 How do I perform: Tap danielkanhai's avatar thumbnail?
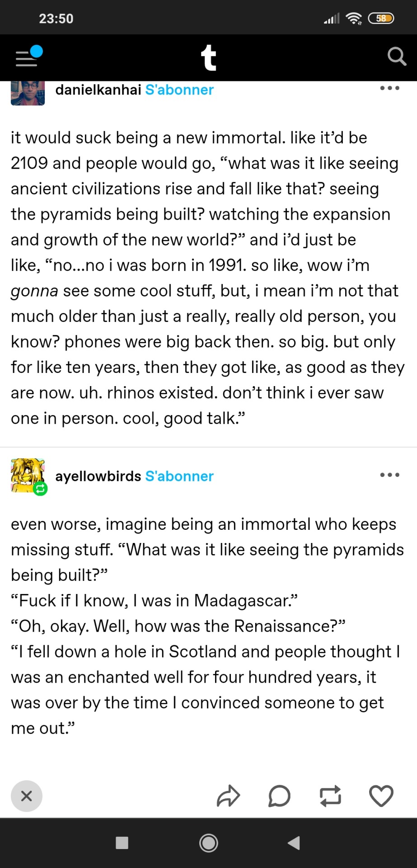[28, 93]
